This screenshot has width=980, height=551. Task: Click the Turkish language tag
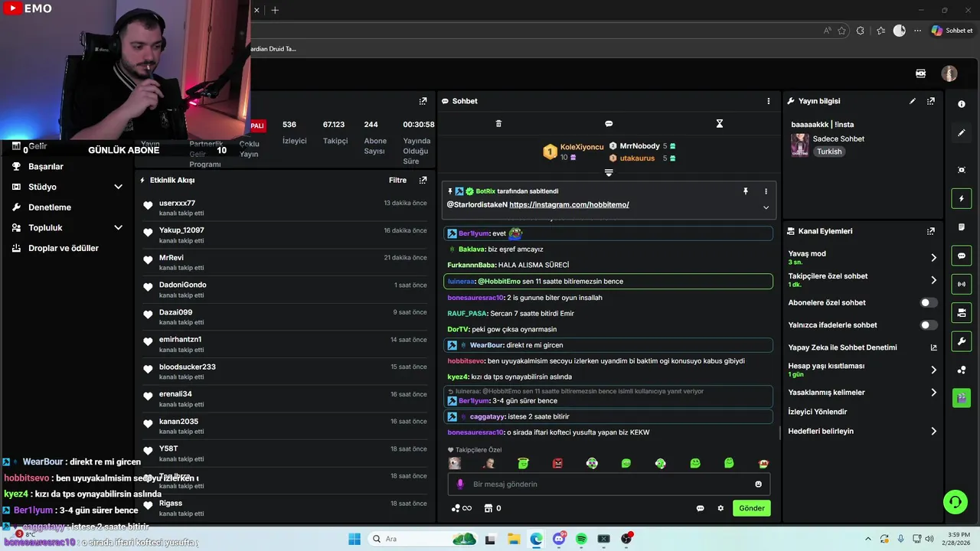(x=829, y=152)
